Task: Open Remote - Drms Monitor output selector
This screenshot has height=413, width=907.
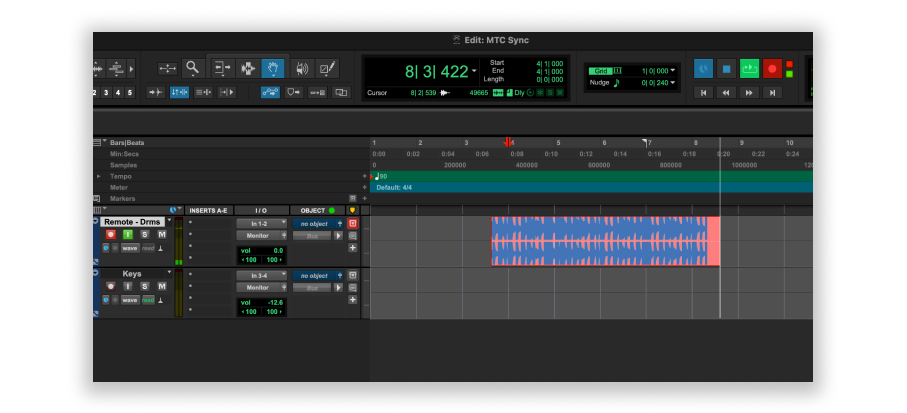Action: click(x=261, y=235)
